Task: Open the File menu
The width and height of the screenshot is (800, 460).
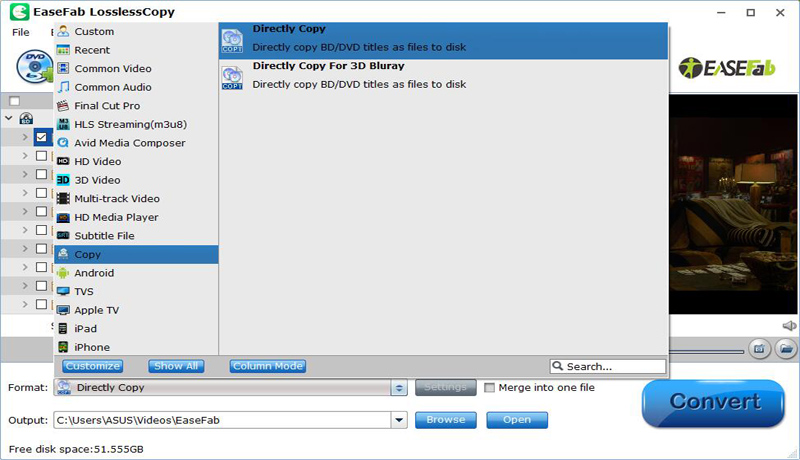Action: tap(20, 32)
